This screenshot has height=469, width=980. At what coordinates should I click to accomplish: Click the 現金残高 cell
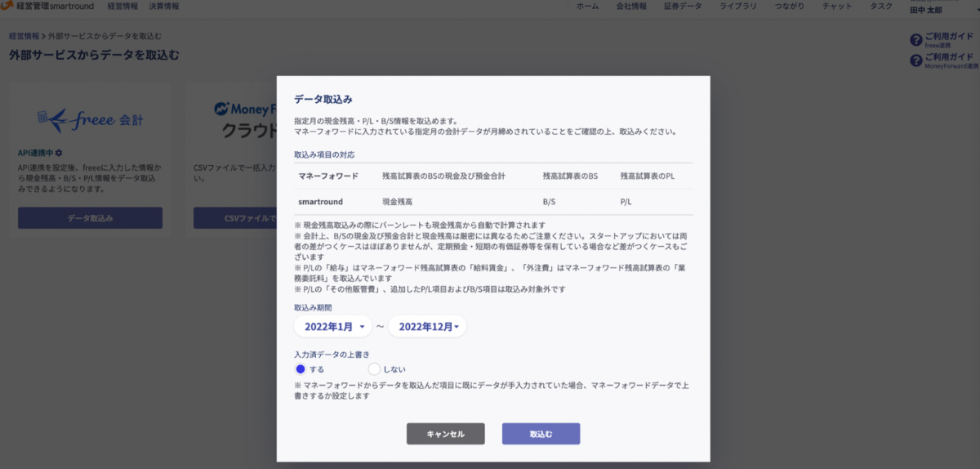[399, 201]
